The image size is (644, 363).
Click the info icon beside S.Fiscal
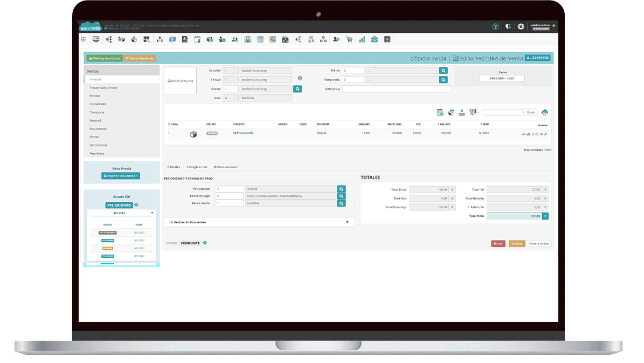[300, 78]
